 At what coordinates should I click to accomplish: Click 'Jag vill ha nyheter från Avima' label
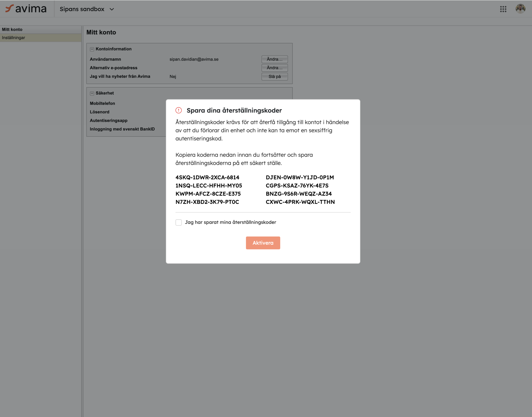pos(120,76)
